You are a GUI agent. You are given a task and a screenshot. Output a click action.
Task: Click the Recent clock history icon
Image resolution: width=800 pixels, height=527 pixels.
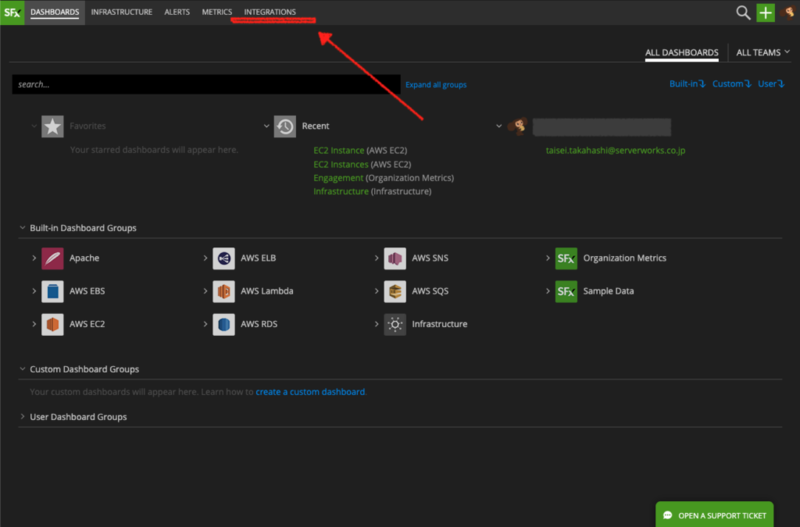(285, 127)
